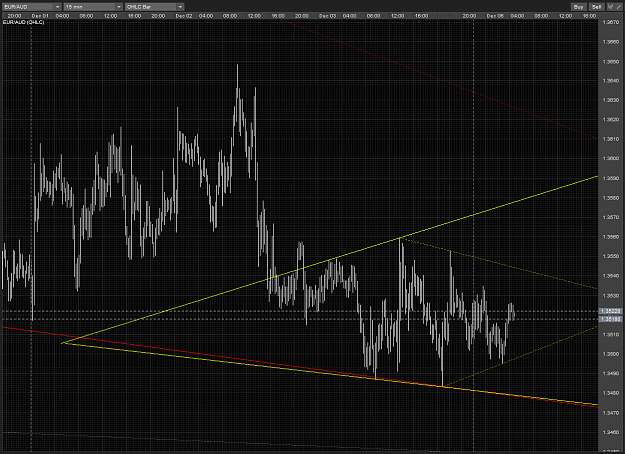Screen dimensions: 625x454
Task: Click the EUR/AUD (OHLC) chart label
Action: click(x=23, y=22)
